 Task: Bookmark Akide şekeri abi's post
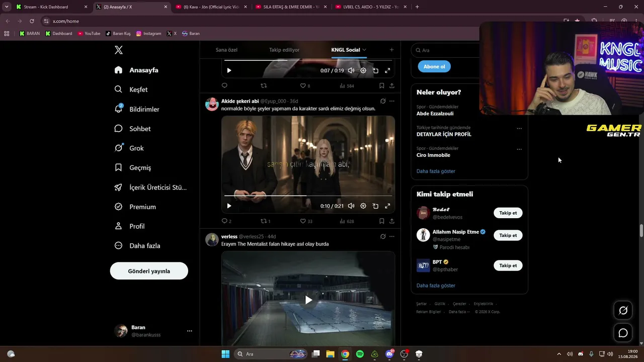pos(381,221)
